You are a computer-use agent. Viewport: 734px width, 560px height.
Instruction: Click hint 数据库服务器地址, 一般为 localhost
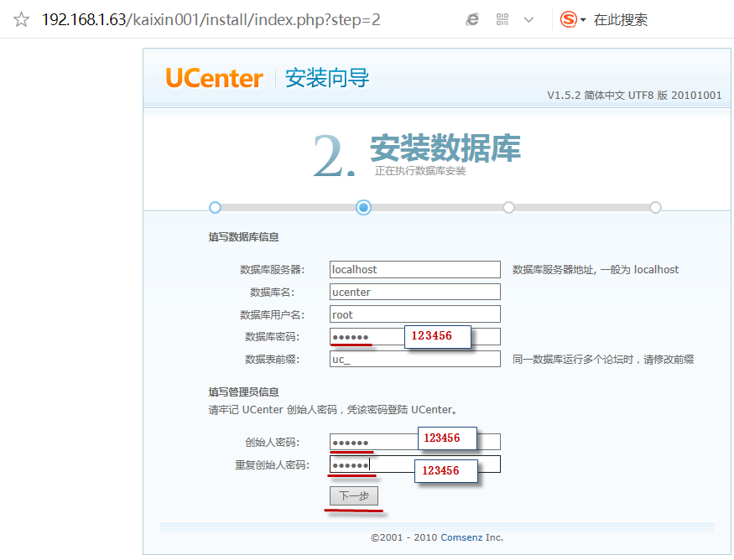coord(596,269)
